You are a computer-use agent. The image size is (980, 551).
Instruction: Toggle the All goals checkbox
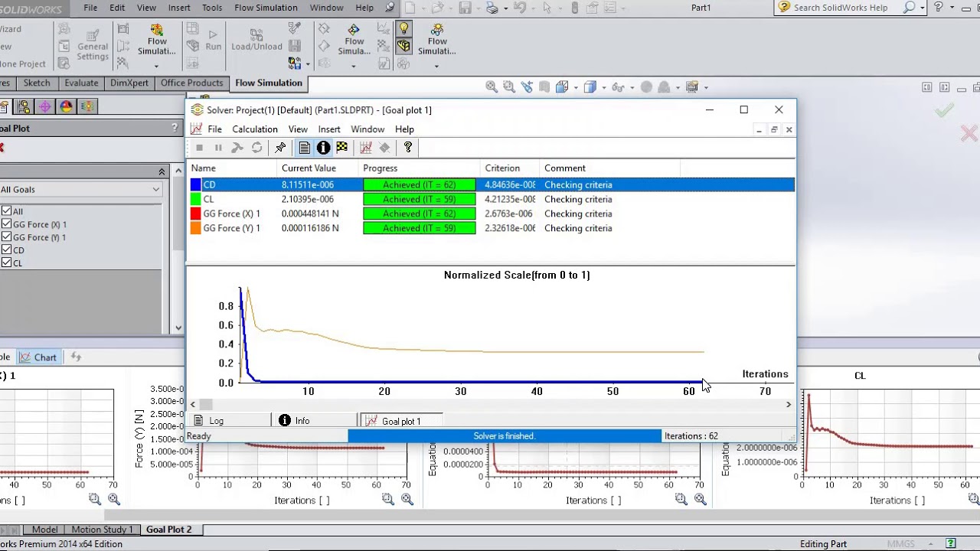click(x=6, y=211)
